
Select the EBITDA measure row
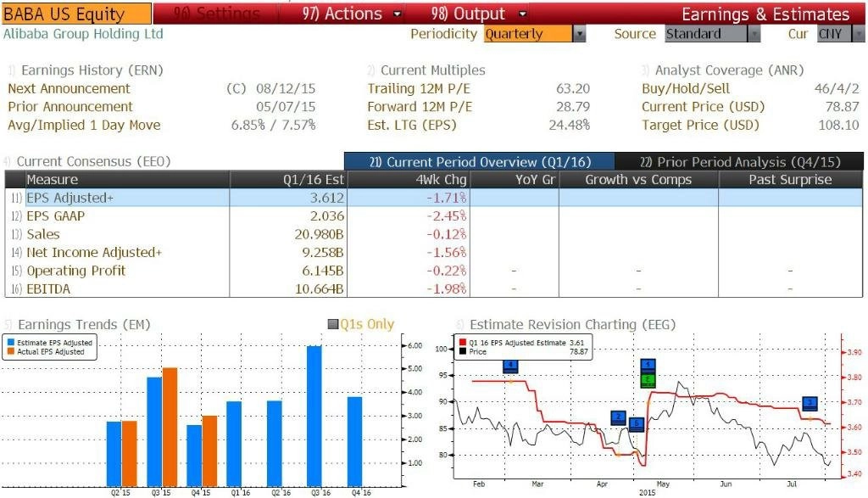[x=434, y=288]
